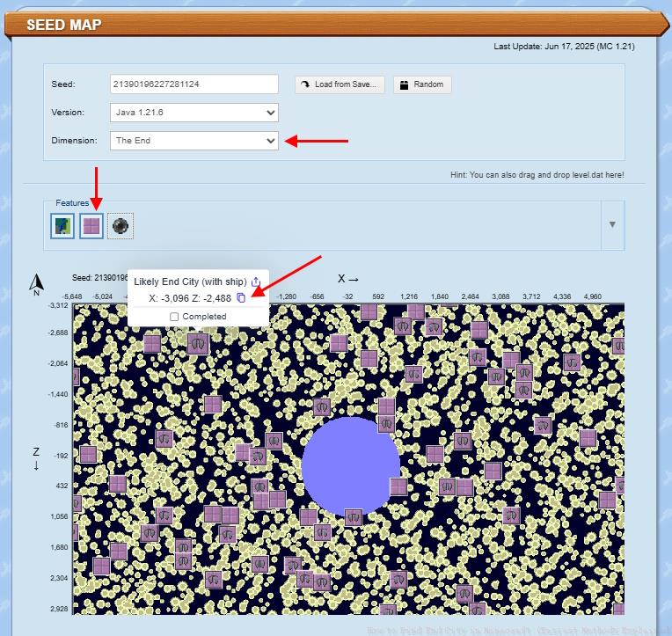This screenshot has width=672, height=636.
Task: Open the Dimension dropdown
Action: click(194, 140)
